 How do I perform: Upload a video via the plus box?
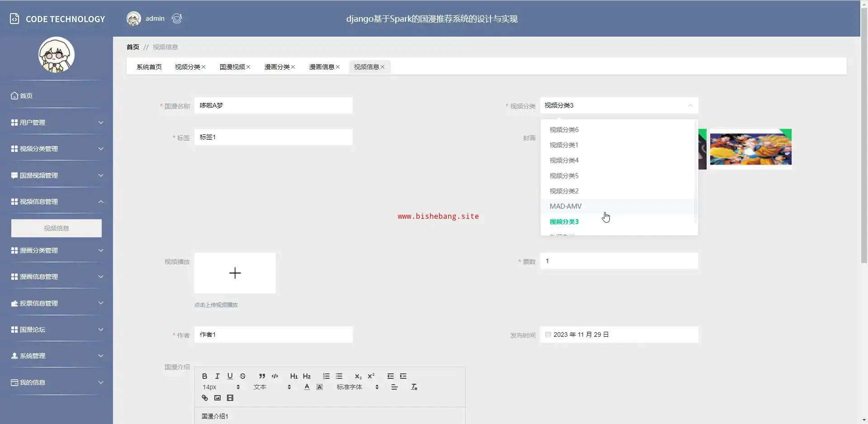pos(235,273)
